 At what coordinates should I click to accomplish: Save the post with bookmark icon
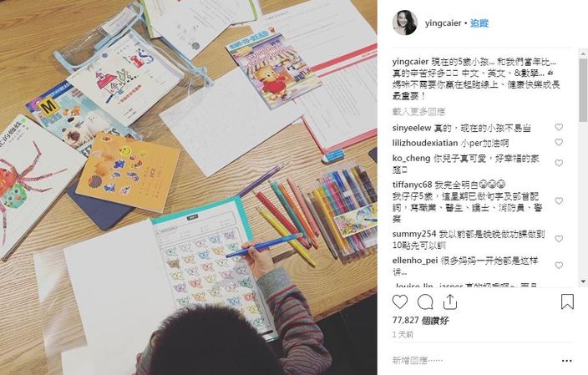tap(567, 302)
